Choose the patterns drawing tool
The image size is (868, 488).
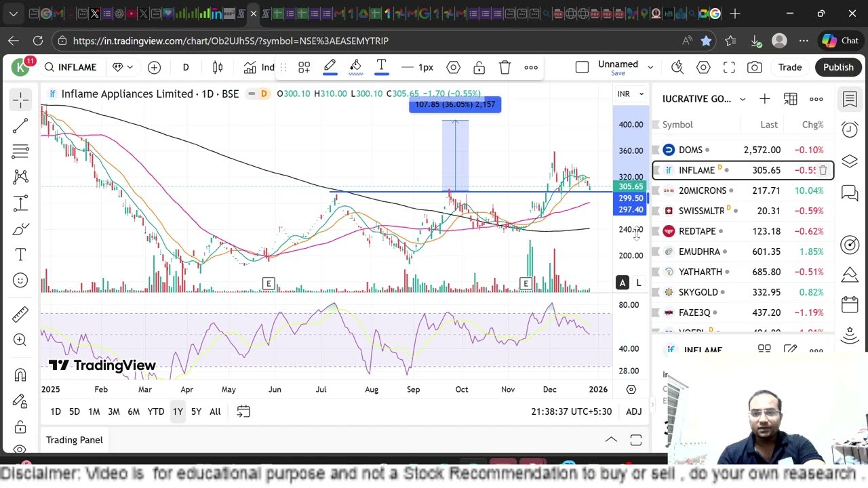(20, 177)
